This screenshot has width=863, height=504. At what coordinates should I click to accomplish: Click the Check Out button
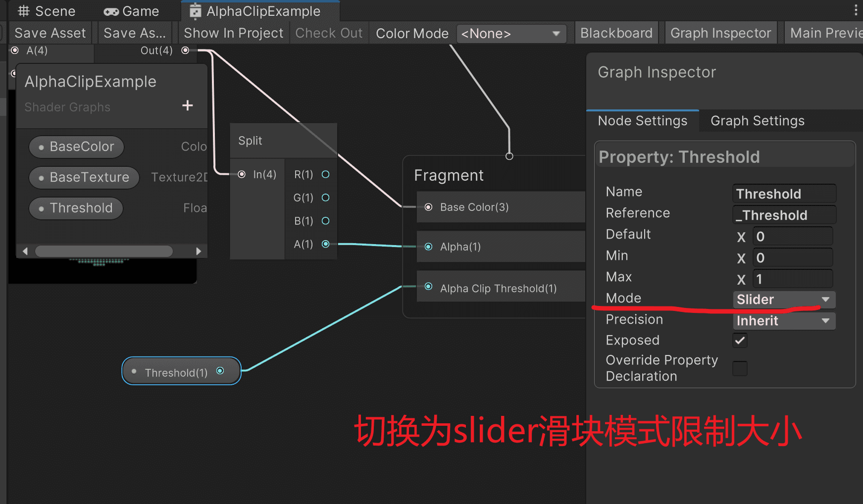click(329, 33)
